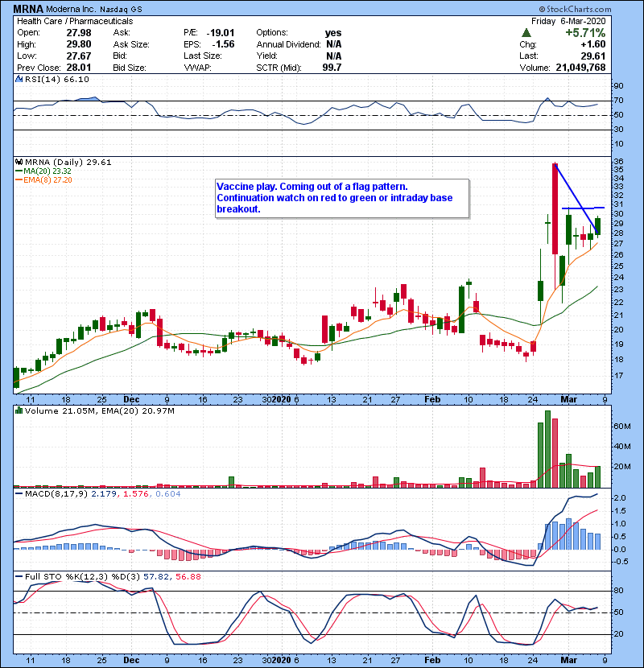644x668 pixels.
Task: Select the orange EMA(8) legend line marker
Action: tap(19, 180)
